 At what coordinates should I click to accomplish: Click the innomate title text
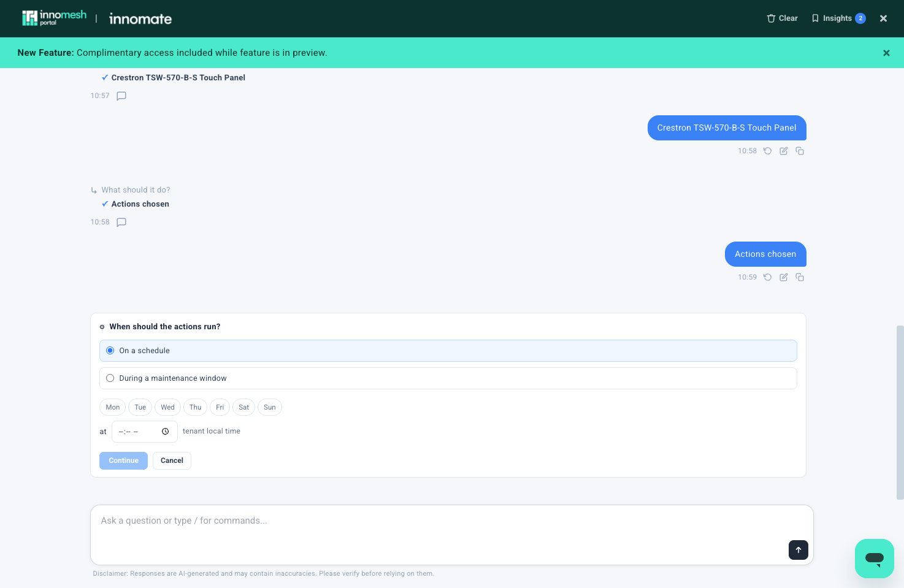coord(140,19)
